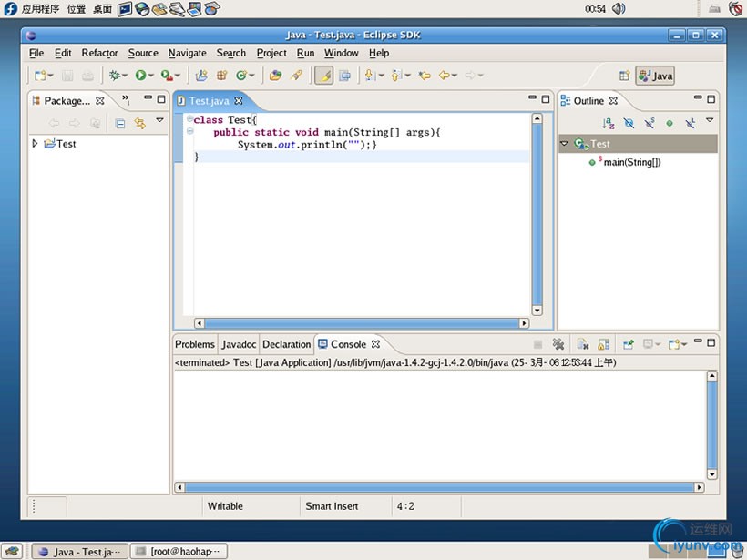Open the Window menu
Image resolution: width=747 pixels, height=560 pixels.
[x=341, y=53]
